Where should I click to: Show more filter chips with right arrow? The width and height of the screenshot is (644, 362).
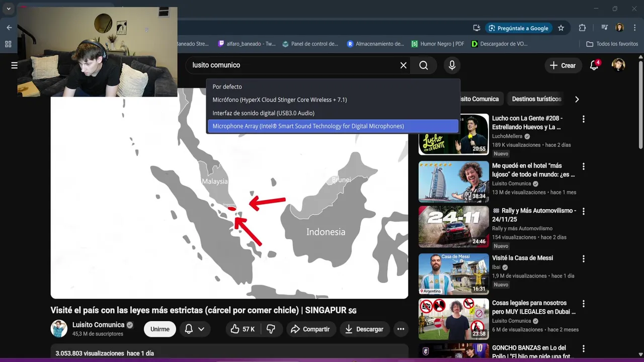[577, 99]
